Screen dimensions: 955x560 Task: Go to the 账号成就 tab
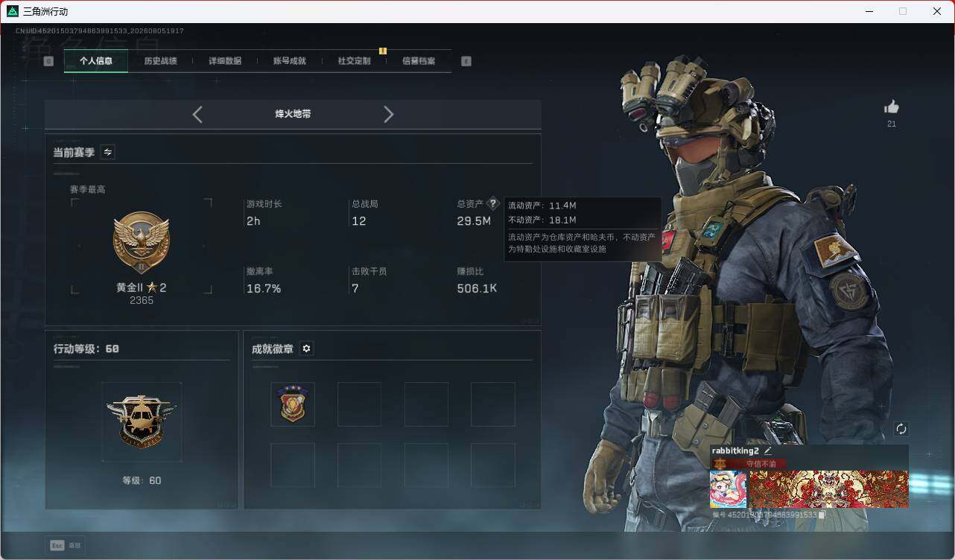[x=289, y=61]
